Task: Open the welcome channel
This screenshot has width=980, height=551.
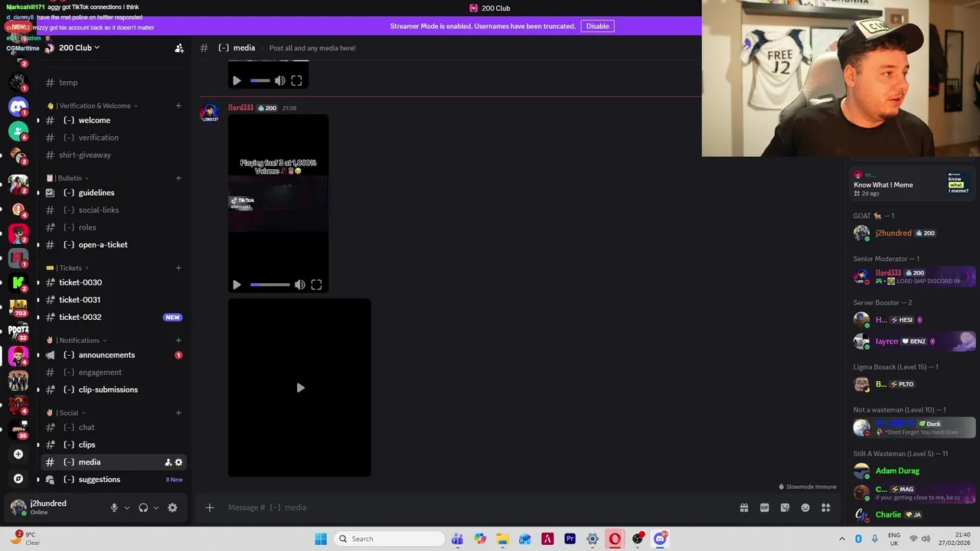Action: (x=114, y=120)
